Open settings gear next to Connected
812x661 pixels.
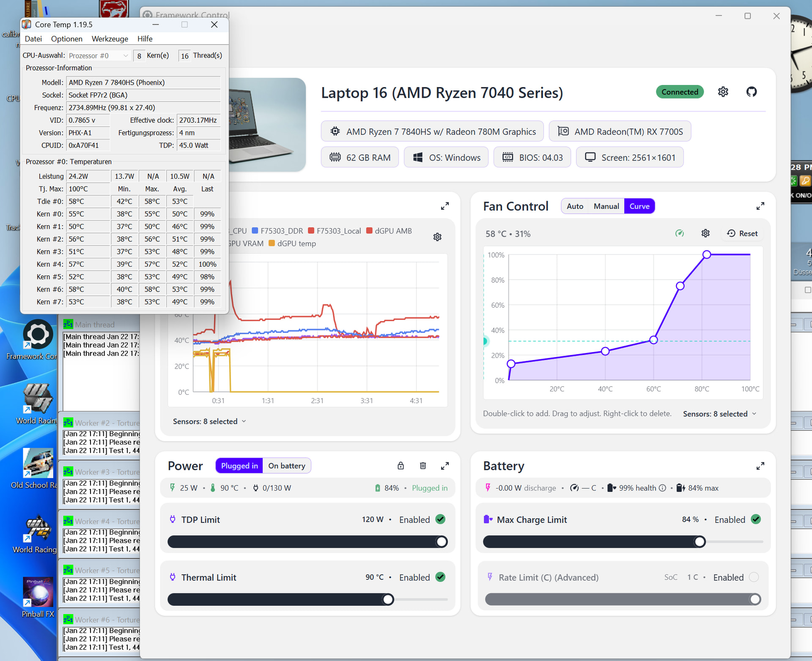click(x=723, y=92)
